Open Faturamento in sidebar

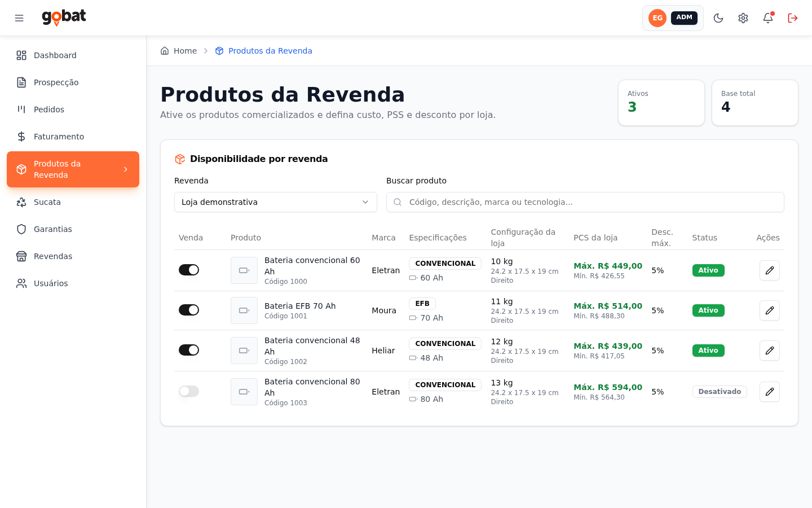pyautogui.click(x=73, y=137)
